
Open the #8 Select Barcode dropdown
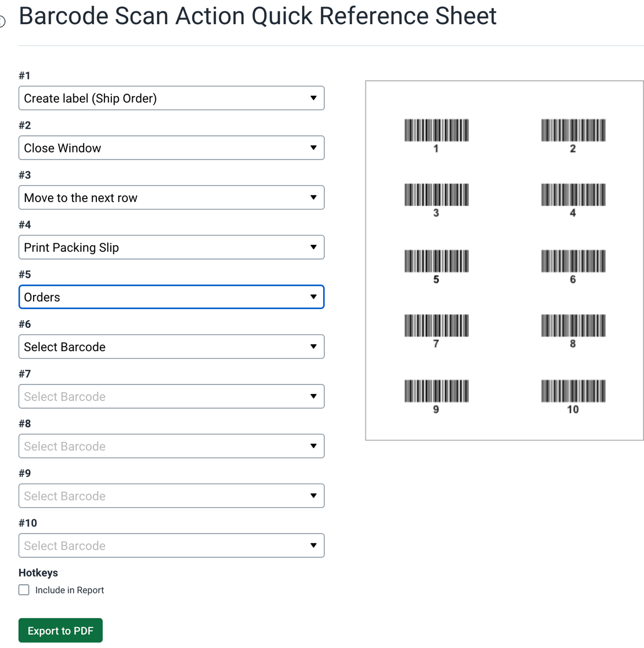pos(171,446)
